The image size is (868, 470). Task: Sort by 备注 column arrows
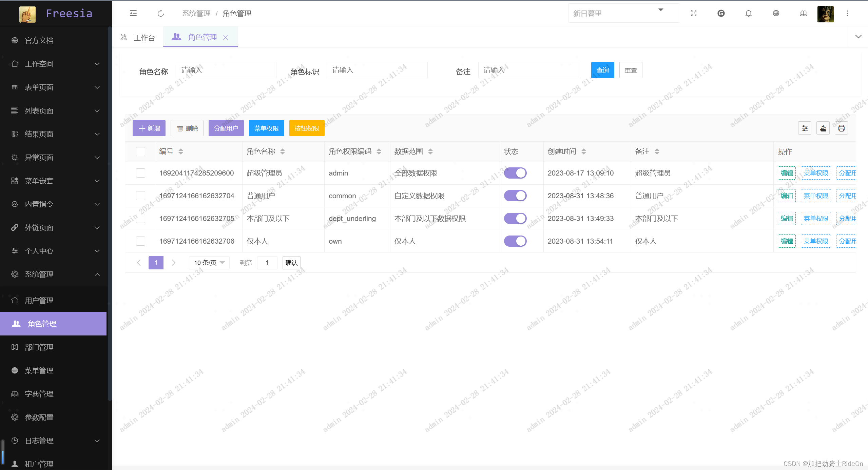[x=657, y=151]
